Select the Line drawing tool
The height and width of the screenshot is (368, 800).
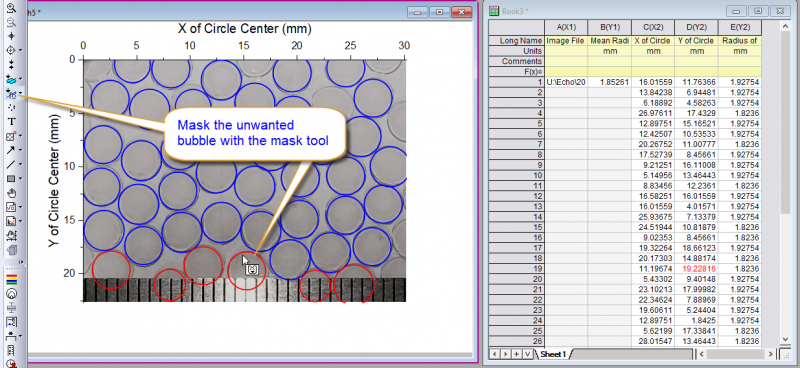11,164
